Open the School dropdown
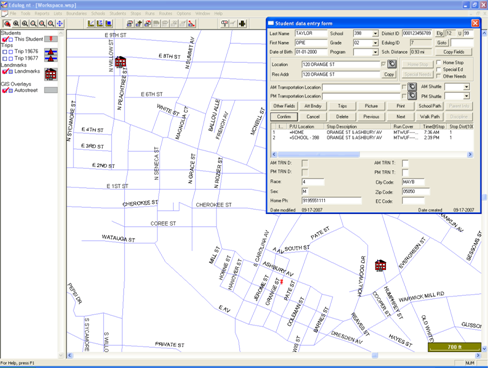The height and width of the screenshot is (368, 488). (375, 34)
